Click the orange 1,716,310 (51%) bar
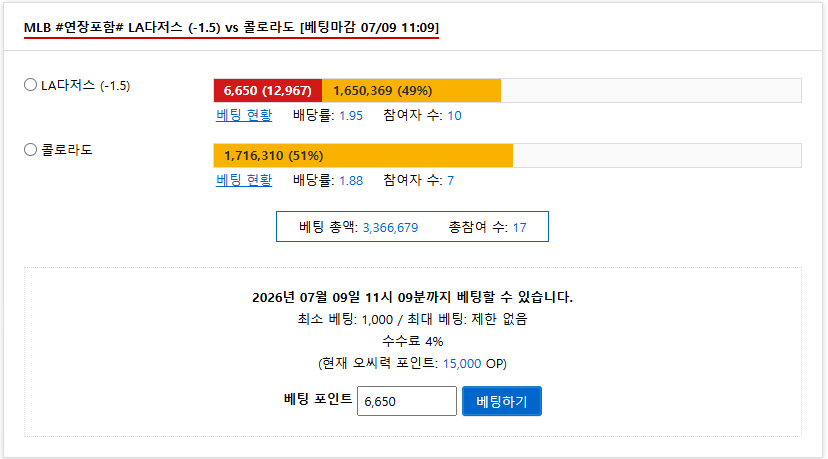 tap(363, 156)
